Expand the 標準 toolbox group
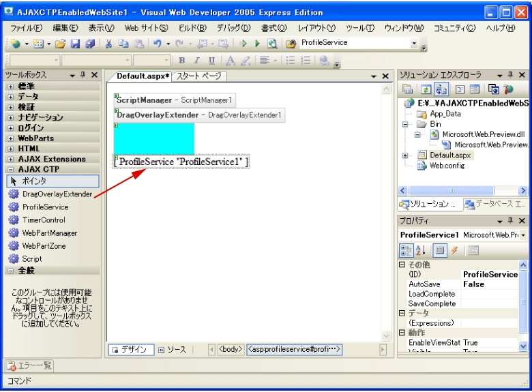This screenshot has width=532, height=392. 10,87
